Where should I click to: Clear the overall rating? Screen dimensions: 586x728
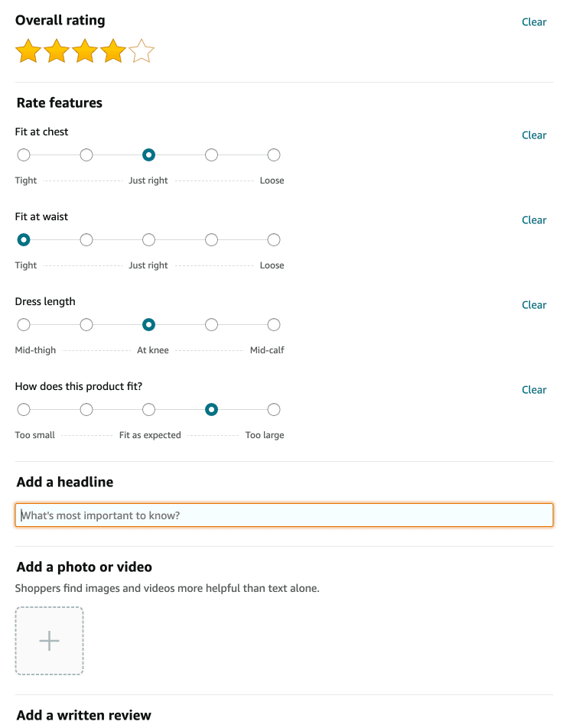pyautogui.click(x=534, y=22)
